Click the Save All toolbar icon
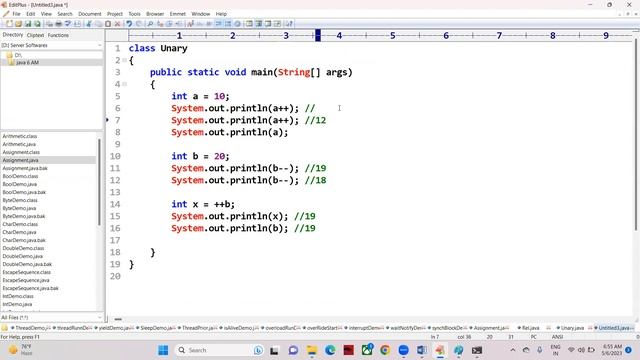This screenshot has width=640, height=360. click(x=37, y=24)
